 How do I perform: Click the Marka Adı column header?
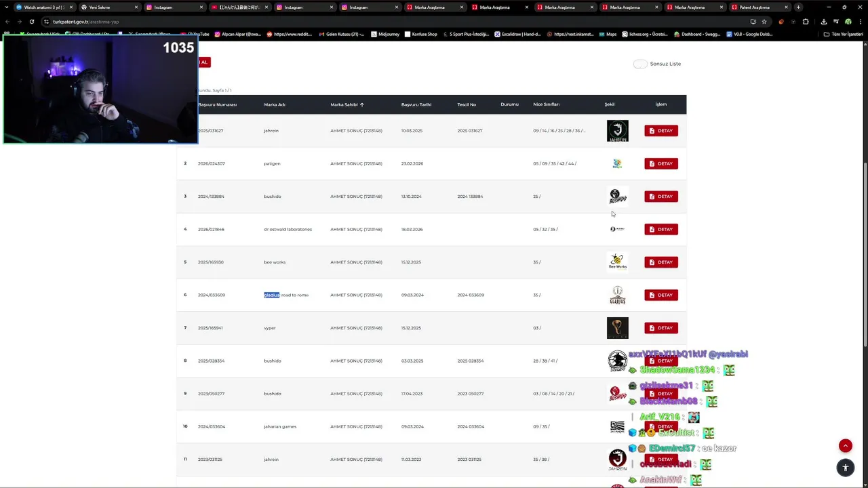pos(275,104)
